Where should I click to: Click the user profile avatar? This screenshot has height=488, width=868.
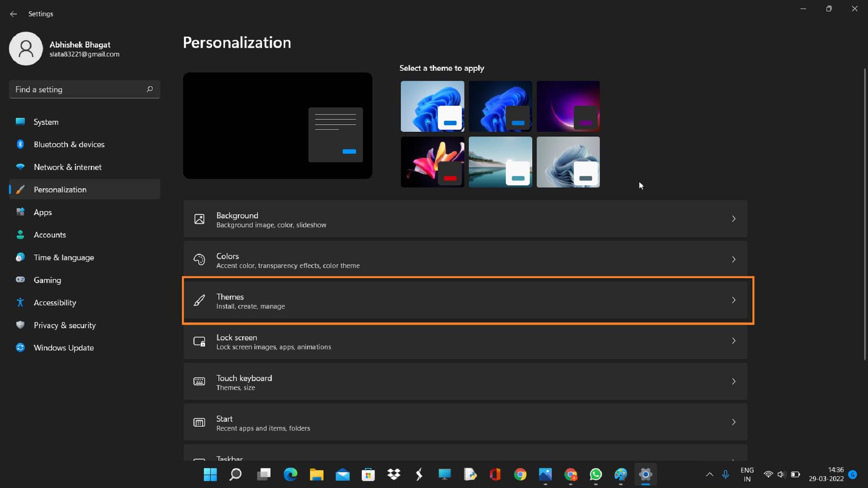click(x=26, y=48)
